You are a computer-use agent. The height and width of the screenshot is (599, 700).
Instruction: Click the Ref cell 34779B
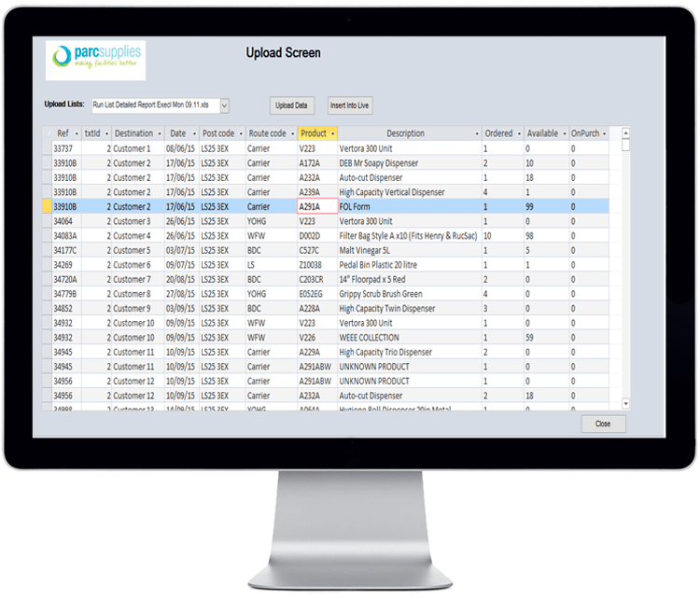tap(66, 294)
